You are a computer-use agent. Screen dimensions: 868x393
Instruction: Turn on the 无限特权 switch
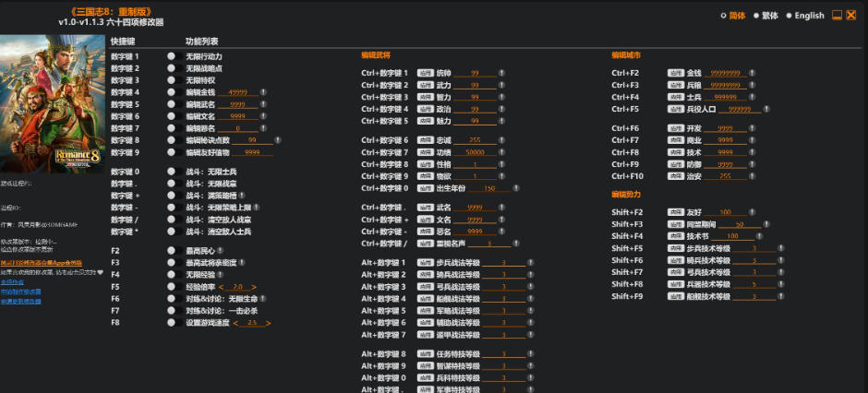175,80
